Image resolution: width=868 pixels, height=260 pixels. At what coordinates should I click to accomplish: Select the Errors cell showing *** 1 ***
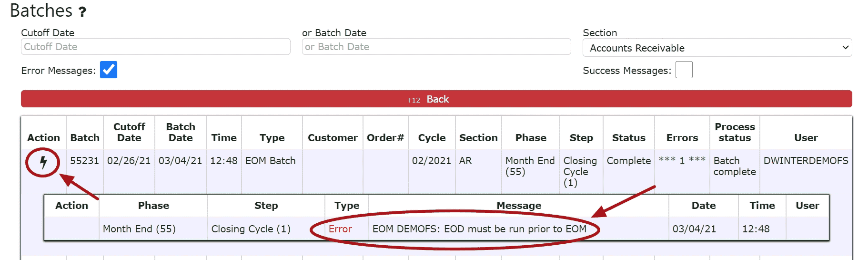click(x=682, y=160)
